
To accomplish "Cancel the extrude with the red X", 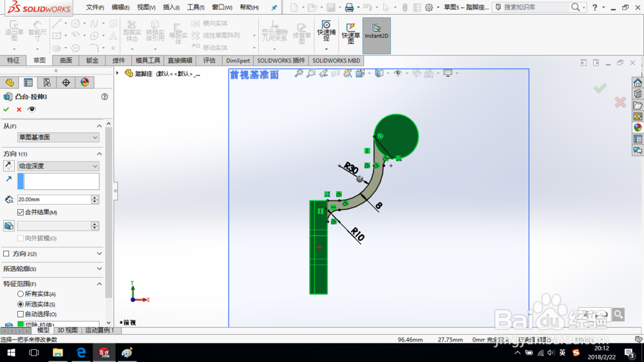I will (19, 110).
